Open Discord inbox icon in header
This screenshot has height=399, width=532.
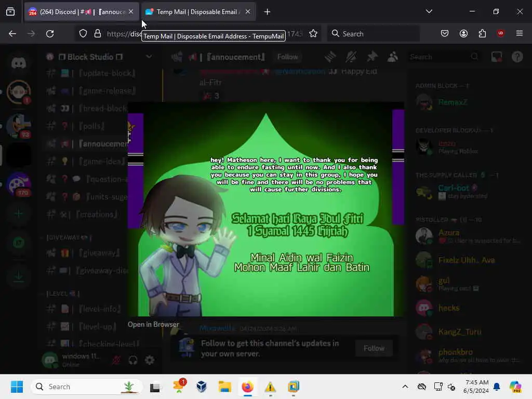pos(497,57)
